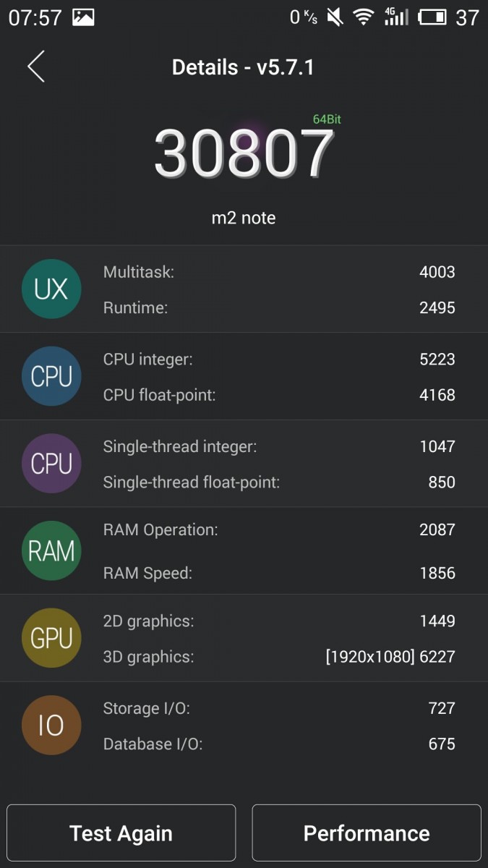Screen dimensions: 488x868
Task: Tap the back arrow icon
Action: pos(36,67)
